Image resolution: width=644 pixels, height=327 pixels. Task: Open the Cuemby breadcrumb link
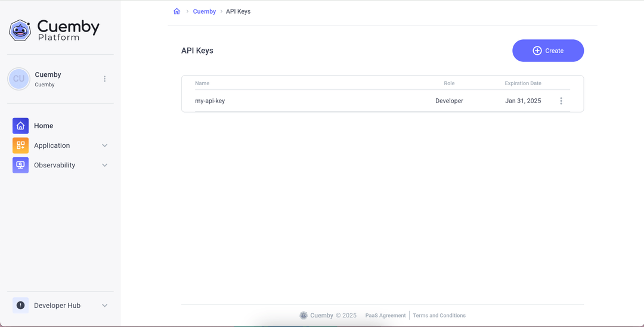[x=204, y=11]
